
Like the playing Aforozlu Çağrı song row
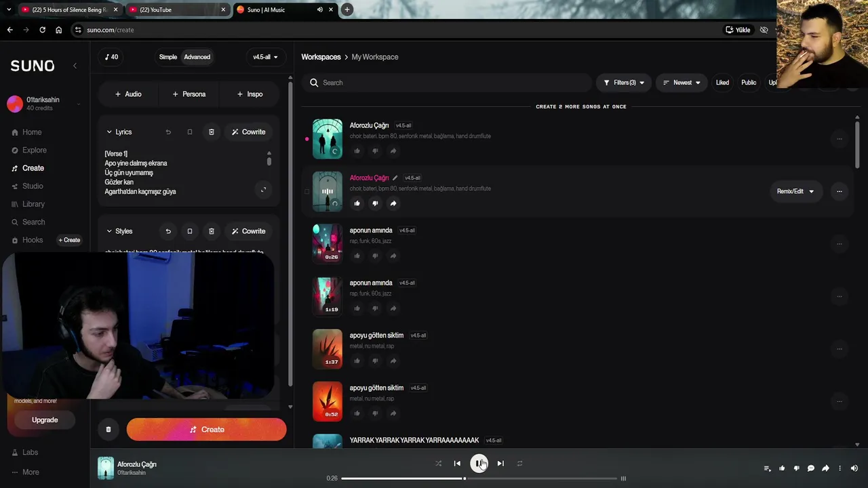(357, 203)
